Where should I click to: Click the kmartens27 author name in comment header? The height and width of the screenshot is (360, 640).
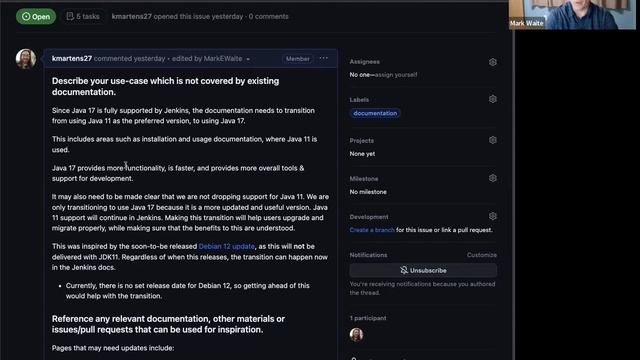[x=72, y=58]
